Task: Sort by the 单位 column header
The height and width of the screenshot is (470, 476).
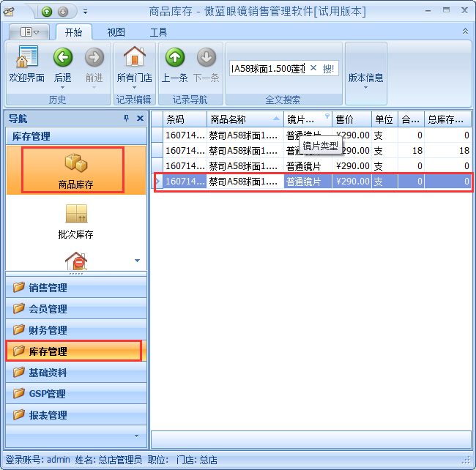Action: click(385, 119)
